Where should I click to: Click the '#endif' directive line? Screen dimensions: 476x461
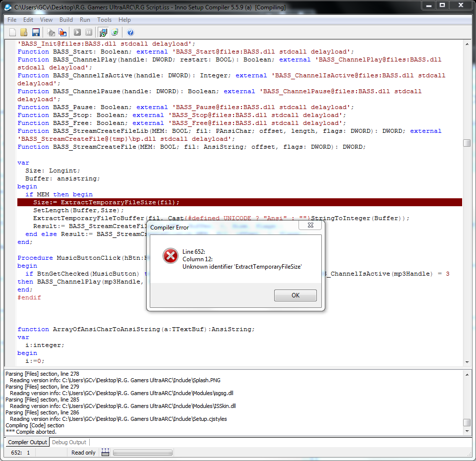pos(29,297)
